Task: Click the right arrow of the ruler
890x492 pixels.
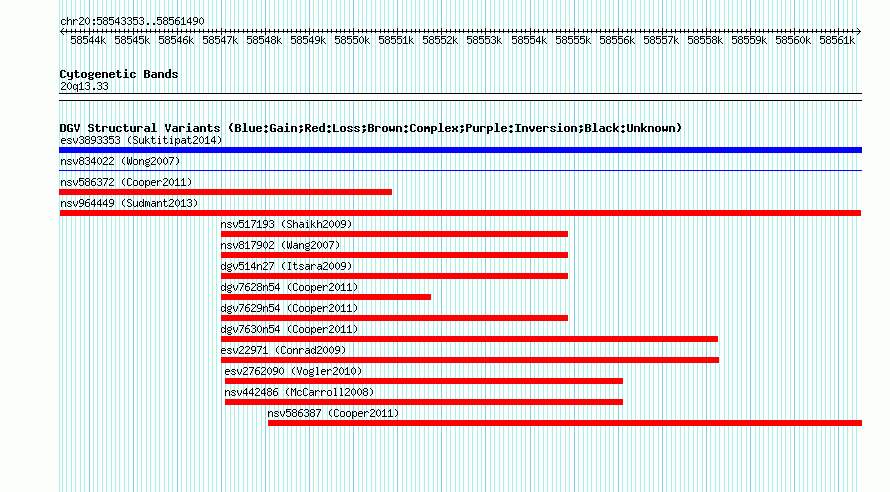Action: (x=859, y=31)
